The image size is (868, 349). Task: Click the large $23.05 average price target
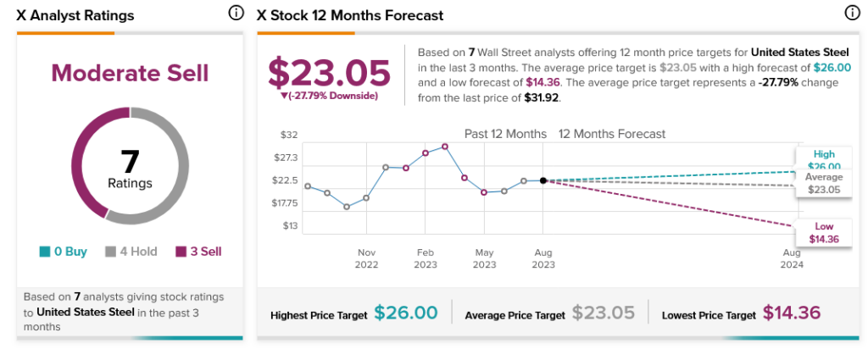[330, 73]
